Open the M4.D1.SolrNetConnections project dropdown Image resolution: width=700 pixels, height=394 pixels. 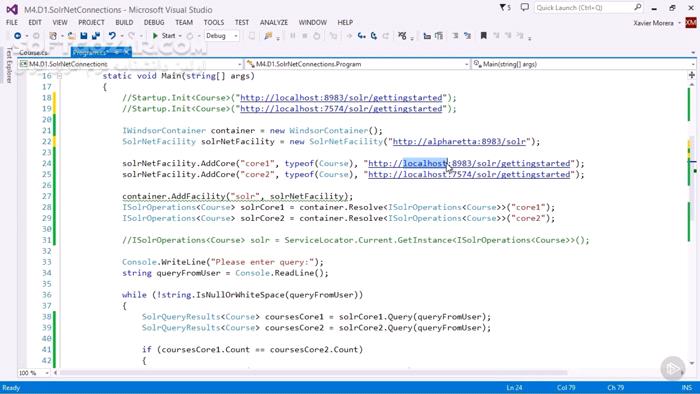point(130,64)
